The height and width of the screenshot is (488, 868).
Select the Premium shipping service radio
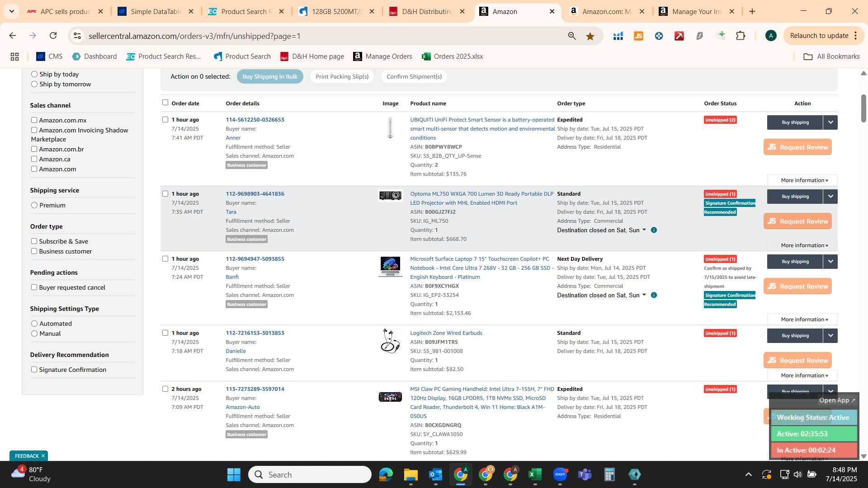pyautogui.click(x=34, y=205)
